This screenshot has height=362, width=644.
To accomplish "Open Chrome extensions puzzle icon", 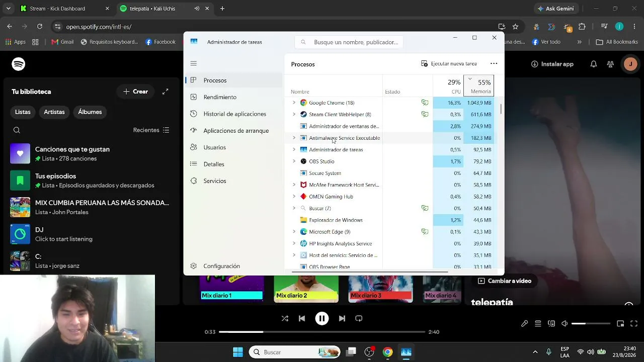I will (582, 27).
